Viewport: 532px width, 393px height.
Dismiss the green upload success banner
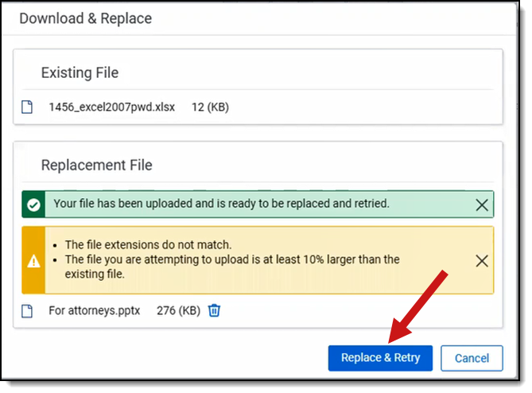(481, 204)
